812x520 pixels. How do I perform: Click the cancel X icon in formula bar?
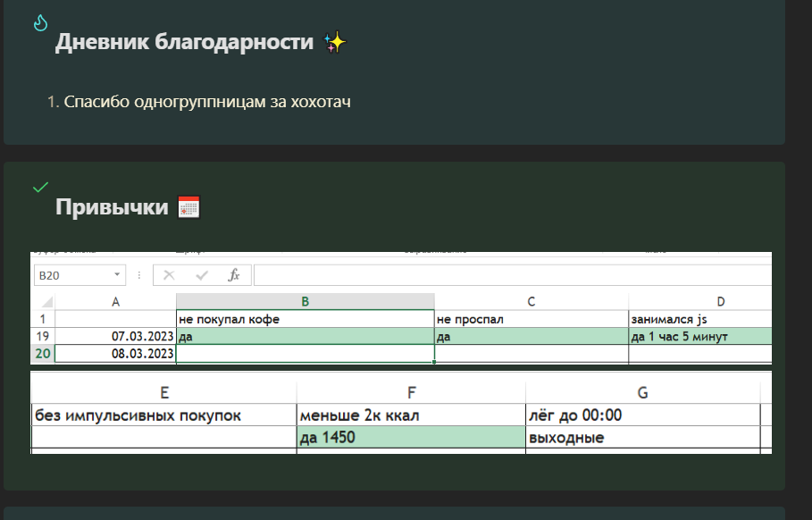169,275
